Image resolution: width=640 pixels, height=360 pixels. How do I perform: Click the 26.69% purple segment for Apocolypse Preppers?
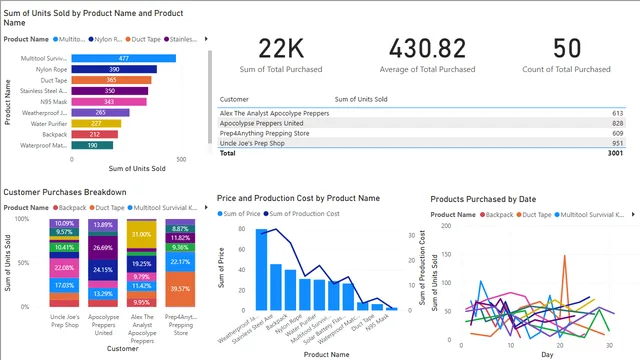[x=103, y=248]
